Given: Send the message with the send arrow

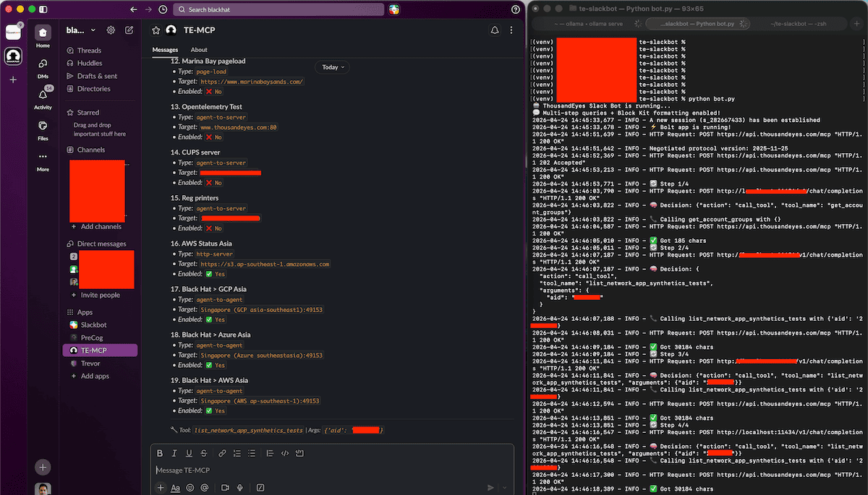Looking at the screenshot, I should click(491, 488).
